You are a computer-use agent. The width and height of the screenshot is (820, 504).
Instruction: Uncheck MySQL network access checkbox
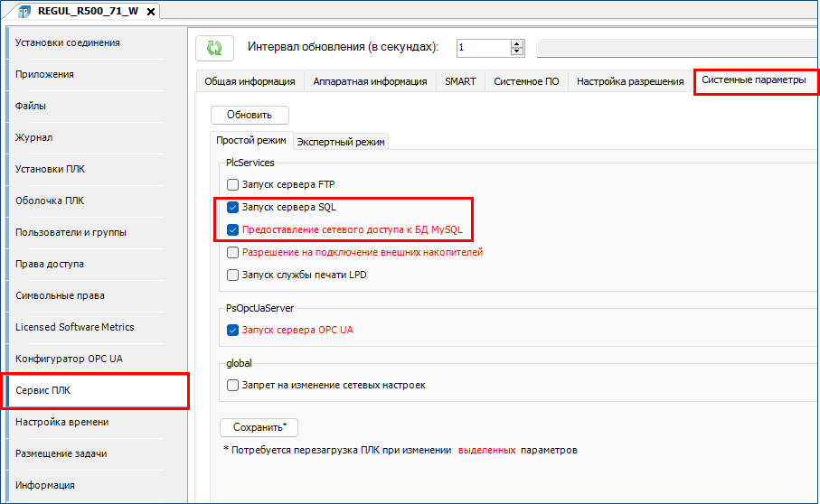233,229
